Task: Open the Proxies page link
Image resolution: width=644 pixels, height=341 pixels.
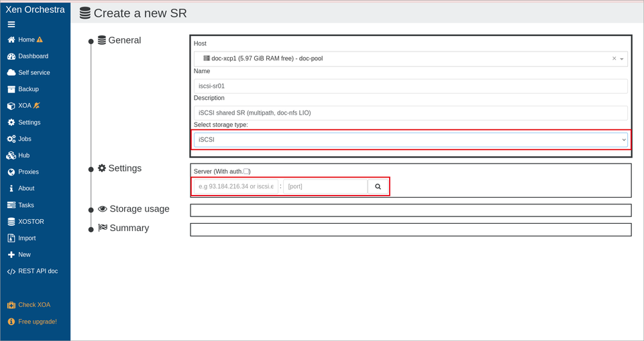Action: [x=28, y=172]
